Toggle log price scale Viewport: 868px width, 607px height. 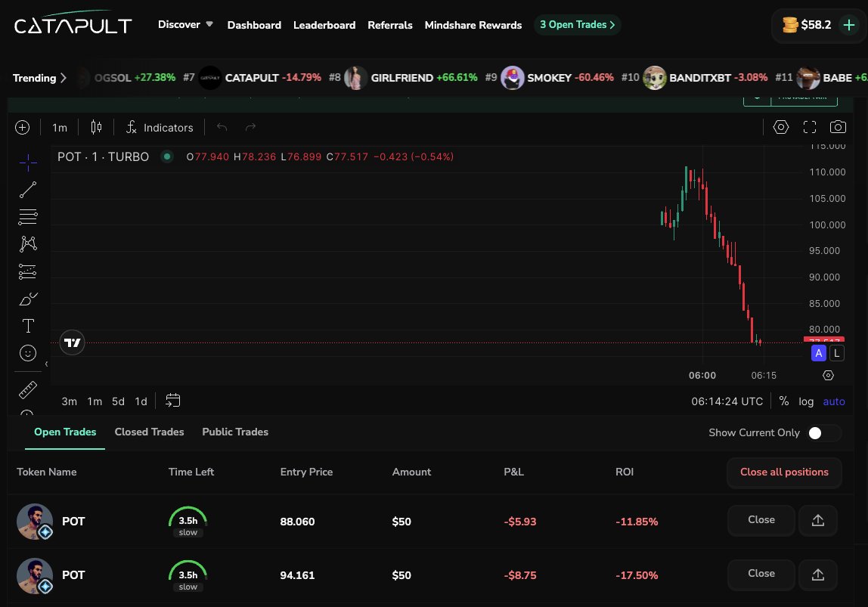click(x=806, y=401)
